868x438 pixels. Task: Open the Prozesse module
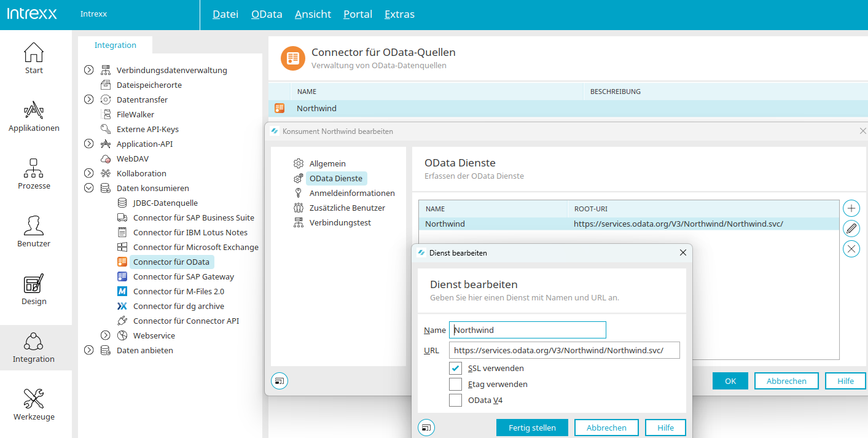click(34, 174)
